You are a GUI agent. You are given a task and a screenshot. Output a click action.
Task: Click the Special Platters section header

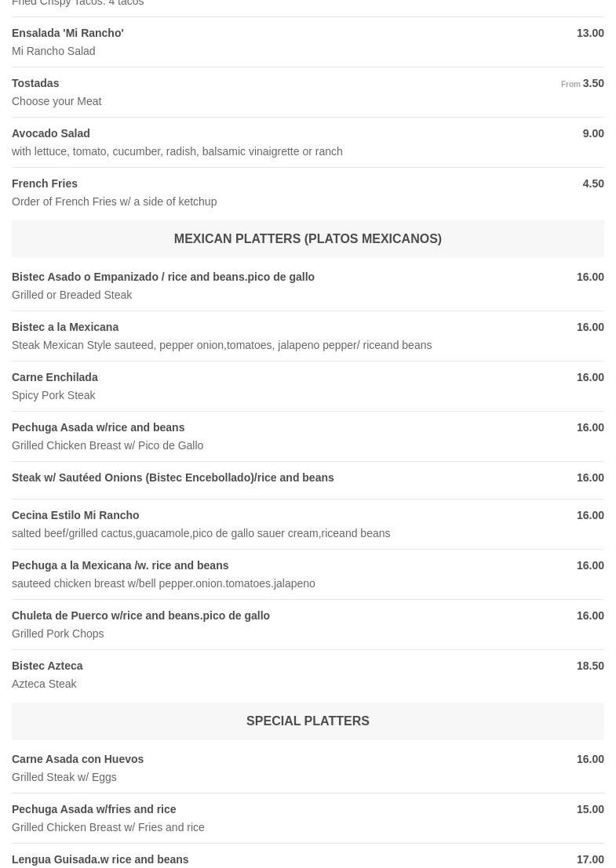click(308, 721)
